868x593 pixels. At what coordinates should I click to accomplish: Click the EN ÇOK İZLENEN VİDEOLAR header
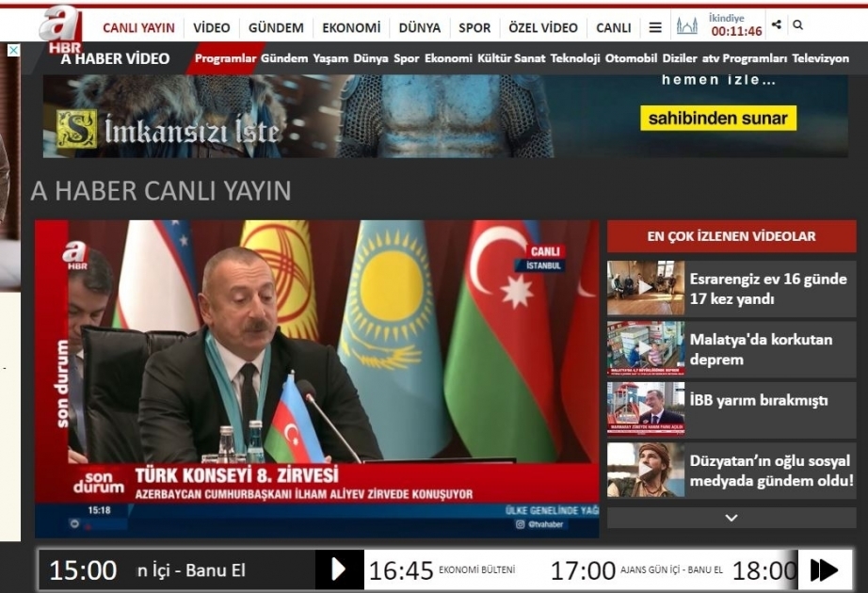pyautogui.click(x=731, y=236)
